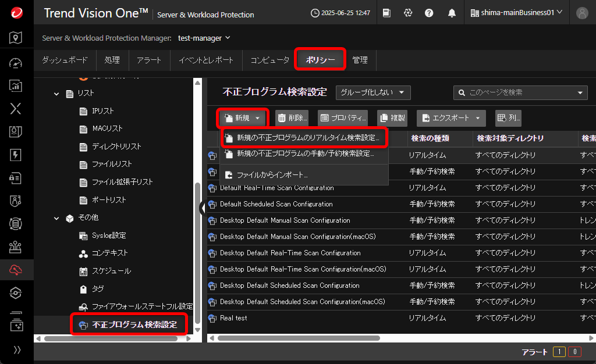
Task: Switch to ダッシュボード tab
Action: 65,60
